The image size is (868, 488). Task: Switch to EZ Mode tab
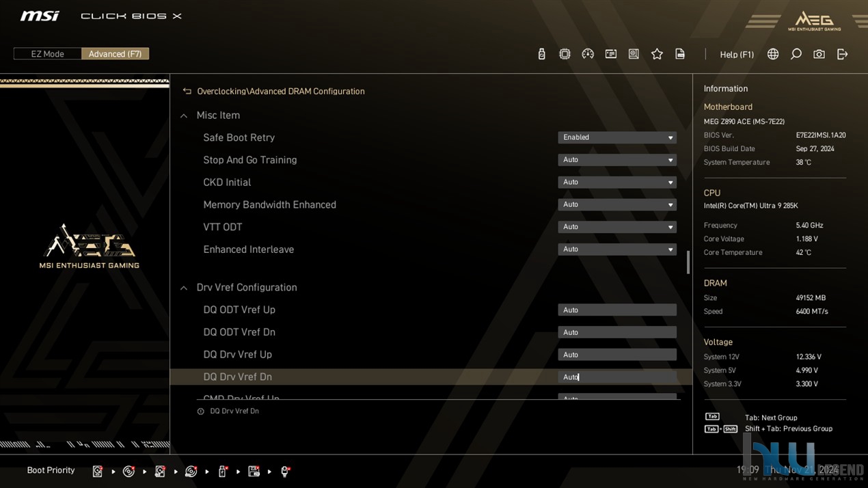coord(47,54)
